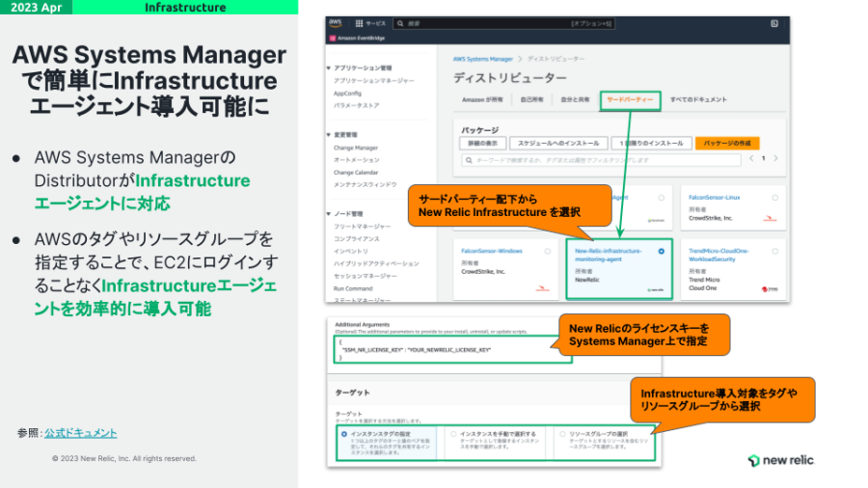This screenshot has width=868, height=488.
Task: Open ハイブリッドアクティベーション in the sidebar
Action: point(376,264)
